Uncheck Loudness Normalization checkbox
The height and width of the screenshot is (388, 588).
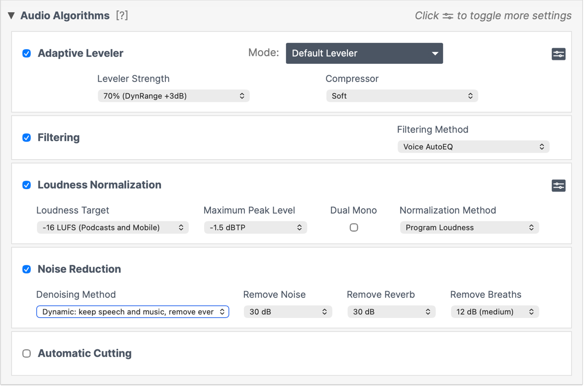point(27,185)
